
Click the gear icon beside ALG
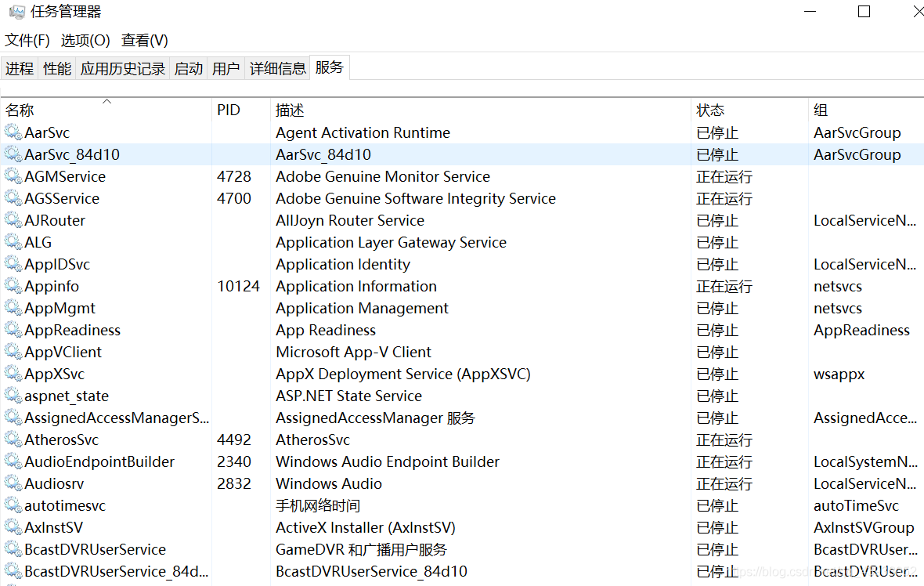coord(13,242)
